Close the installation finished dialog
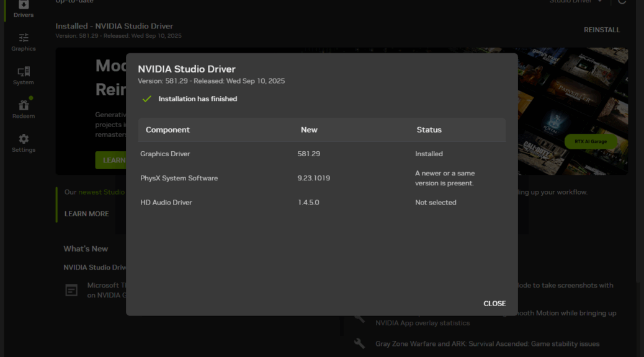This screenshot has height=357, width=644. 494,304
